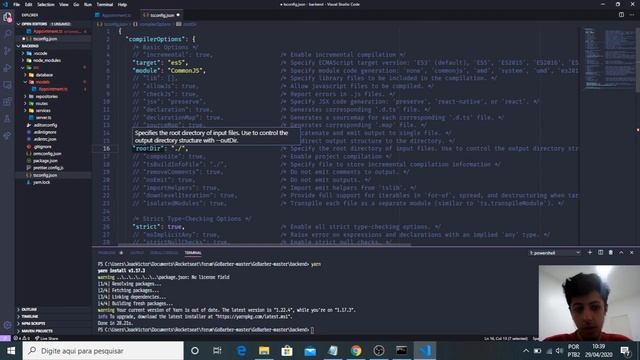Screen dimensions: 640x360
Task: Open Run and Debug view
Action: point(7,68)
